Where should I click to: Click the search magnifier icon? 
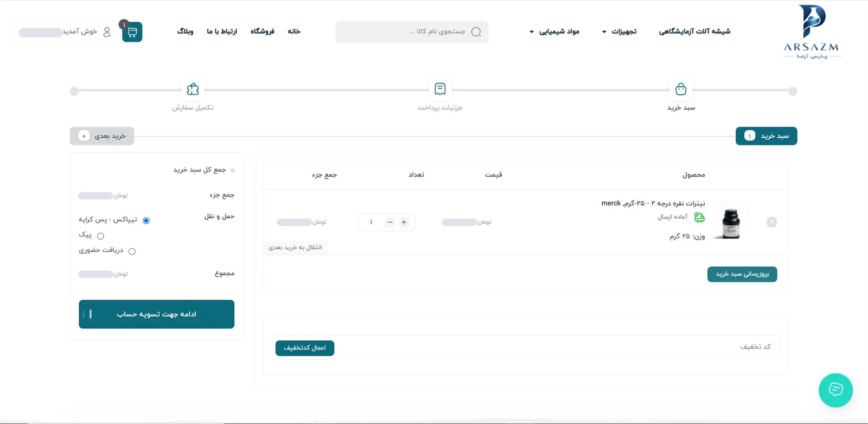476,32
